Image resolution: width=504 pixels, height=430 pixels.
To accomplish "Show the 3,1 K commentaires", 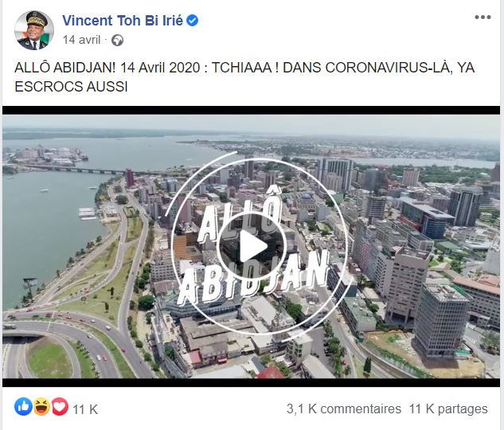I will (344, 408).
